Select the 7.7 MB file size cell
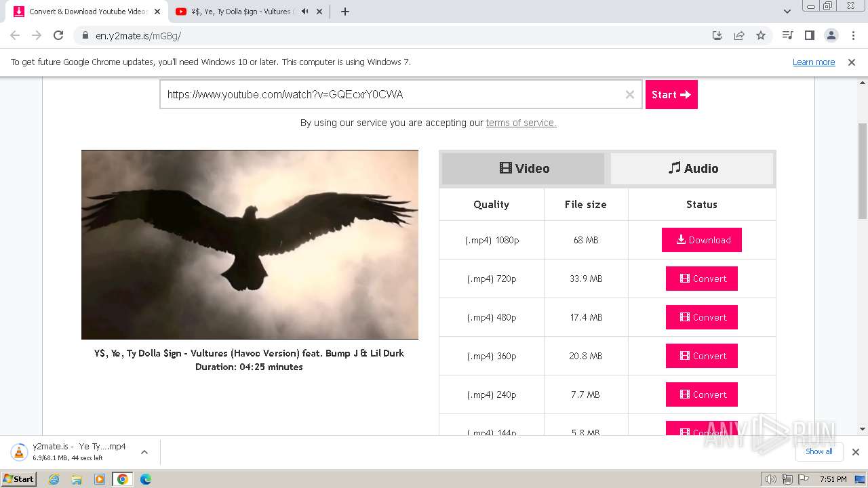The image size is (868, 488). coord(586,394)
